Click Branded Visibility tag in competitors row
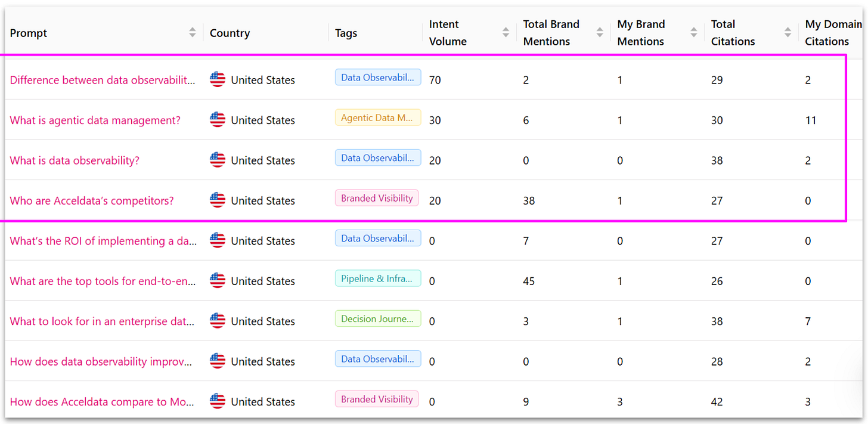Image resolution: width=868 pixels, height=424 pixels. click(377, 198)
